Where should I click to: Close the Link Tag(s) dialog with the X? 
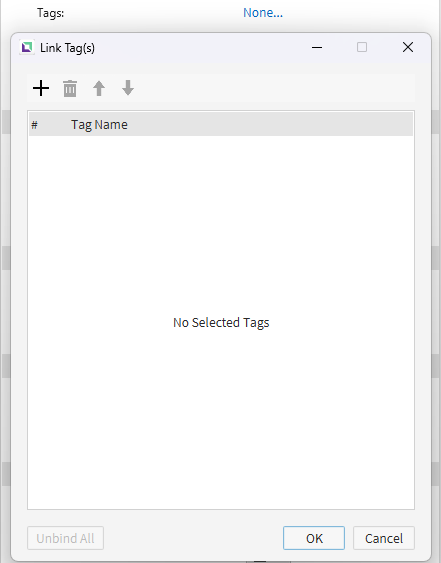408,47
